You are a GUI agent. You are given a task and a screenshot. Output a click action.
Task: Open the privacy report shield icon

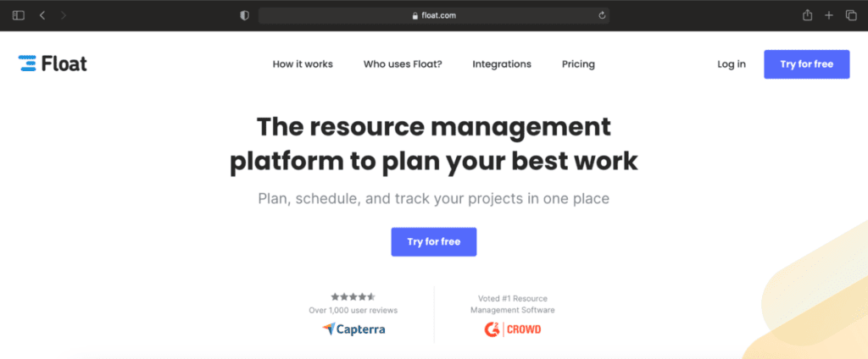[244, 15]
